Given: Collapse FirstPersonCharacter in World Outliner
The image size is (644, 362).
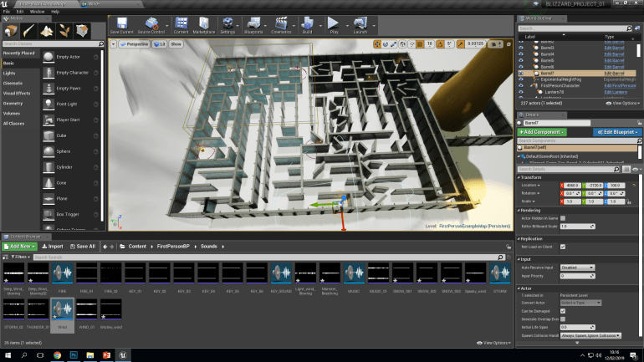Looking at the screenshot, I should pos(531,86).
